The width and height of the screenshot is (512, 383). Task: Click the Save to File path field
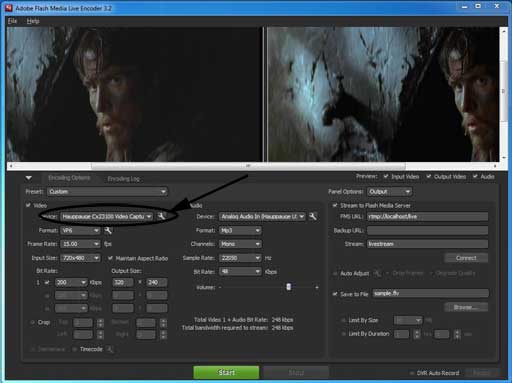[431, 293]
